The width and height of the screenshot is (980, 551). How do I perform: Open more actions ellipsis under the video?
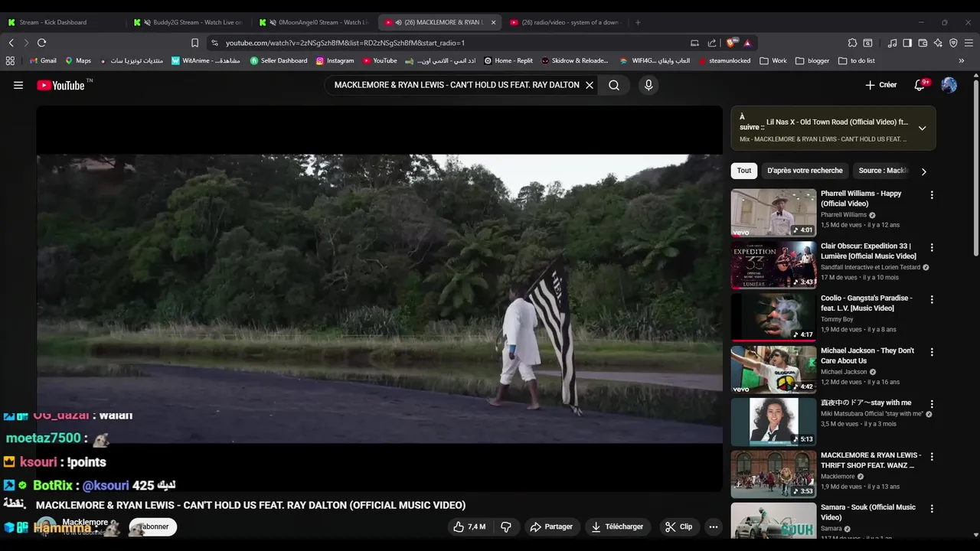coord(714,527)
